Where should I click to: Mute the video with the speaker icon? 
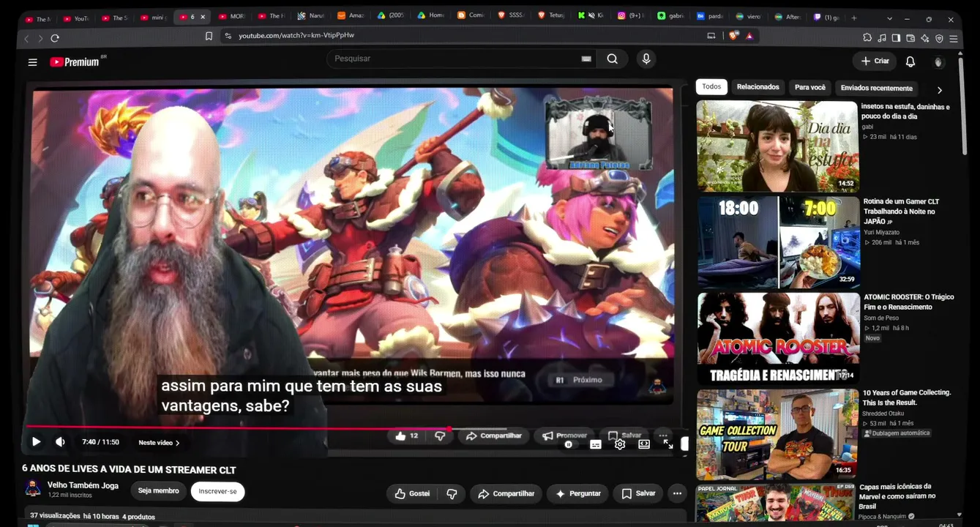(x=60, y=442)
